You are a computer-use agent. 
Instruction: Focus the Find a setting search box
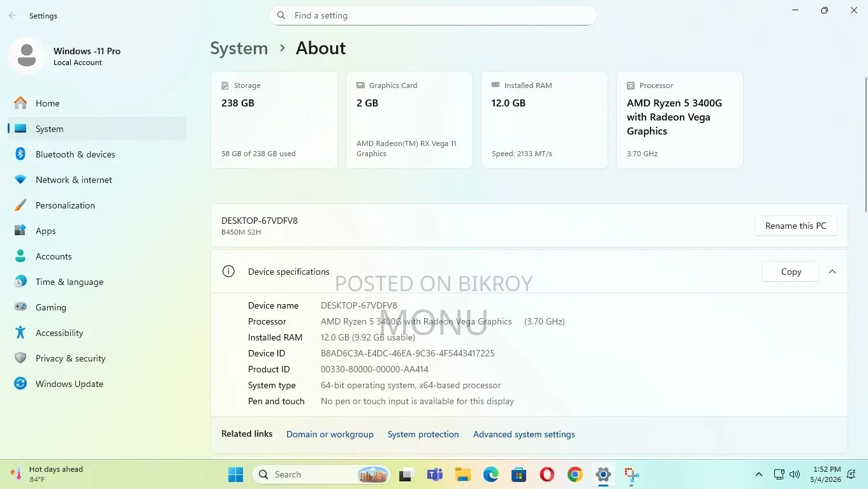(x=433, y=15)
